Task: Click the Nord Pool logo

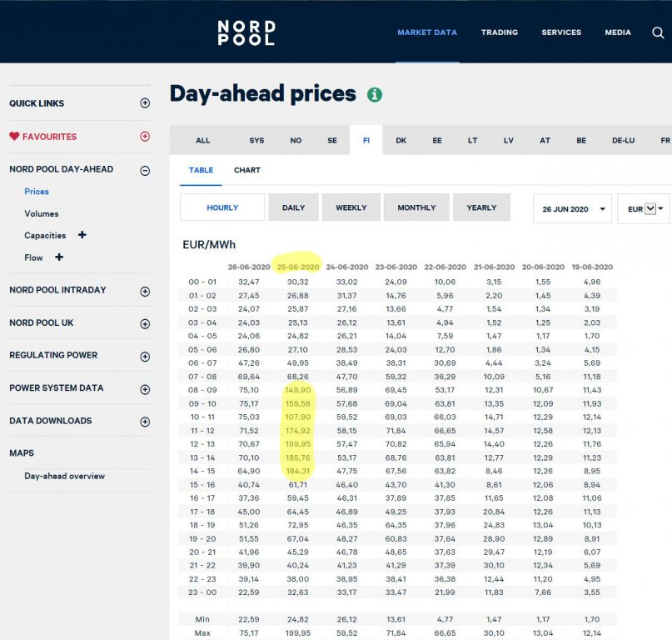Action: [246, 33]
